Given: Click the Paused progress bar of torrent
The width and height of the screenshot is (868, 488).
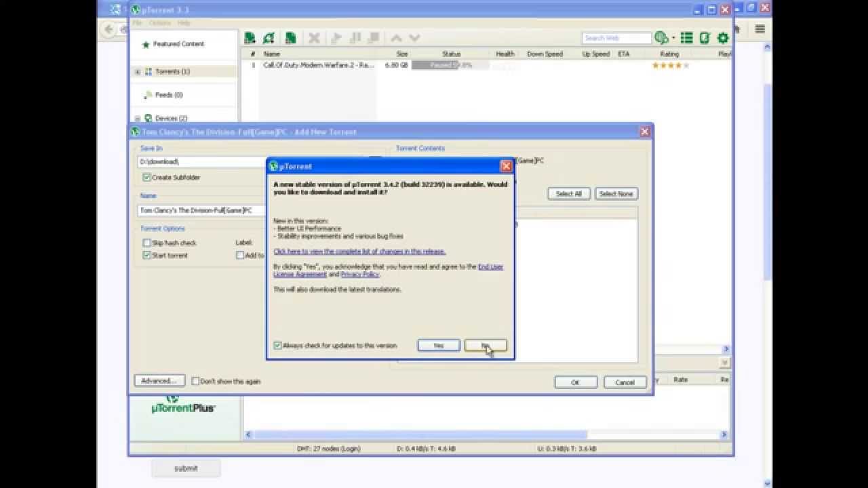Looking at the screenshot, I should (x=450, y=66).
